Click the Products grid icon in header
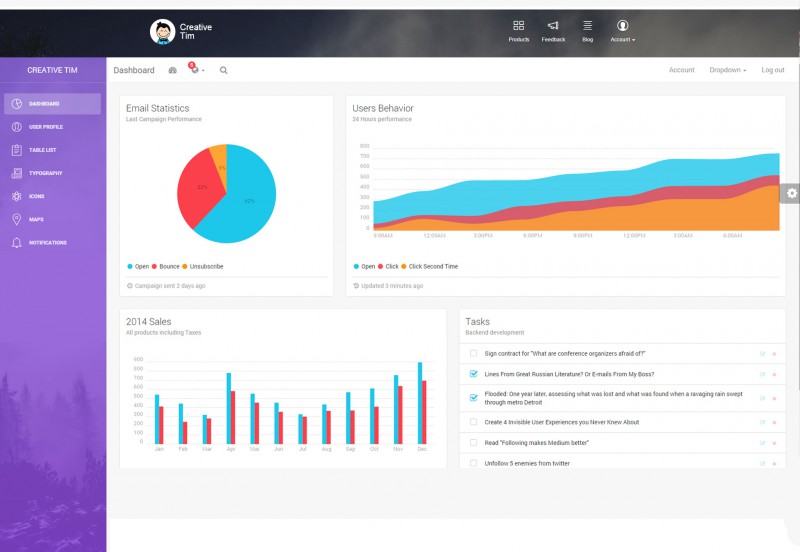The width and height of the screenshot is (800, 552). (x=518, y=26)
